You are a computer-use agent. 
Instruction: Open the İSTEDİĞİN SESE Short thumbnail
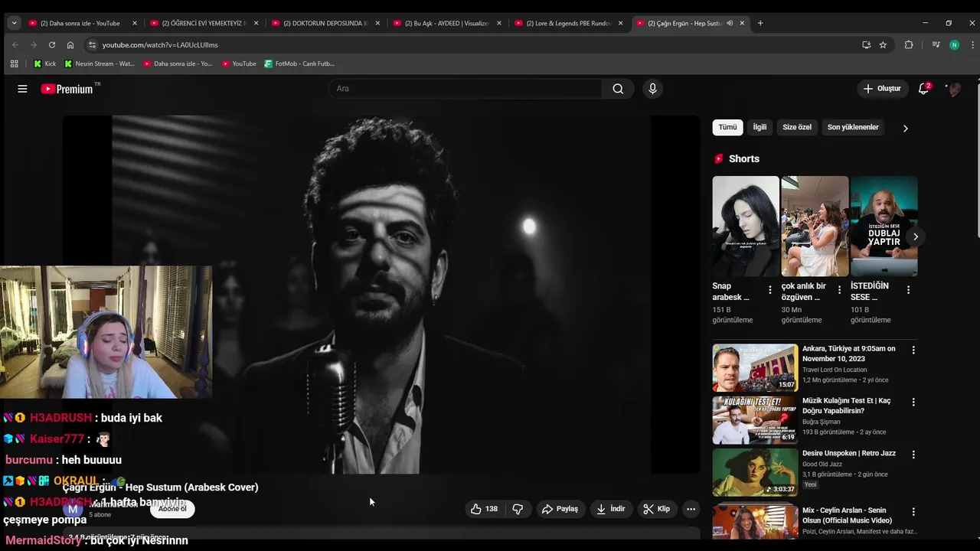coord(884,226)
